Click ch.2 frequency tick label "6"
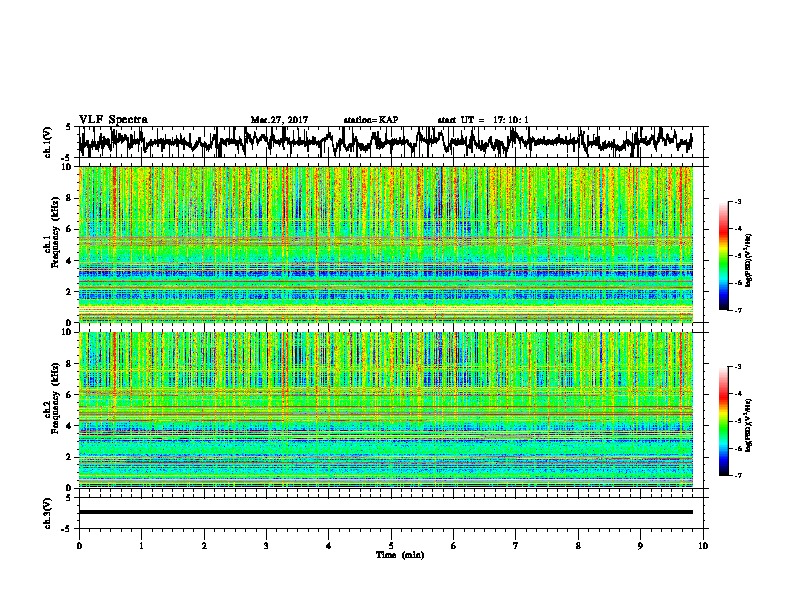Viewport: 792px width, 612px height. [69, 394]
